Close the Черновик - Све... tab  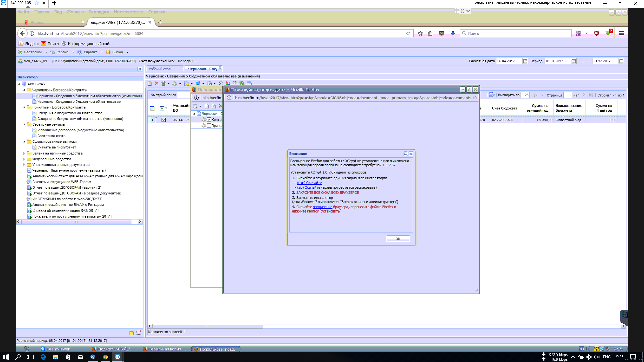point(220,68)
